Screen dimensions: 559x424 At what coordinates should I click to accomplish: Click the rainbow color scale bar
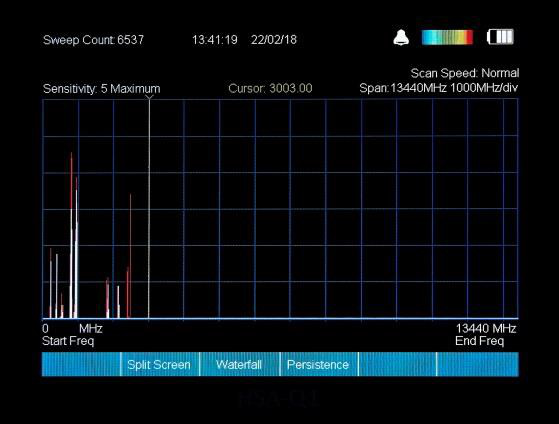click(447, 37)
